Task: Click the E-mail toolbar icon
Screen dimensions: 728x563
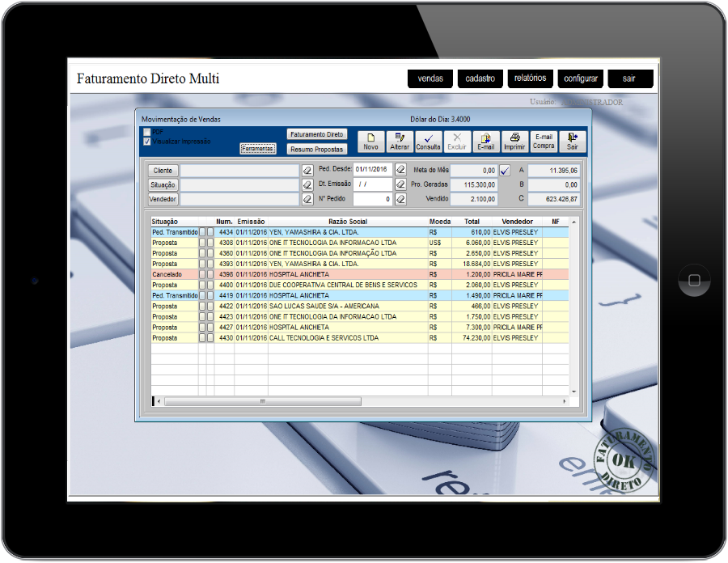Action: pos(485,142)
